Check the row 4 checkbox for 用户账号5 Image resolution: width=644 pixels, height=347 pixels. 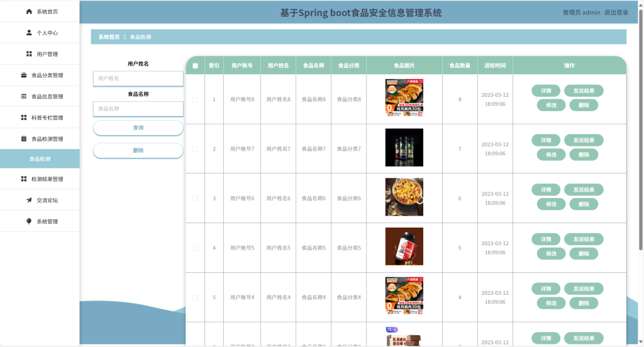(x=195, y=248)
